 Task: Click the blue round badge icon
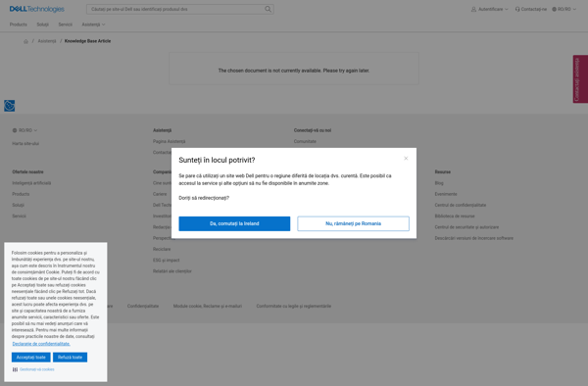[10, 106]
